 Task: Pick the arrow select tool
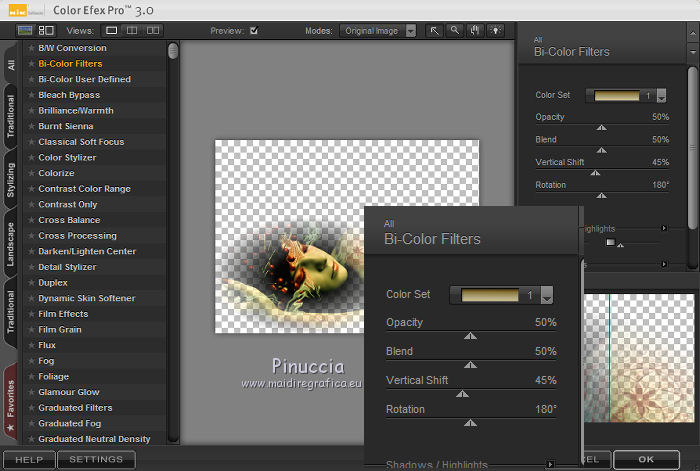point(434,31)
